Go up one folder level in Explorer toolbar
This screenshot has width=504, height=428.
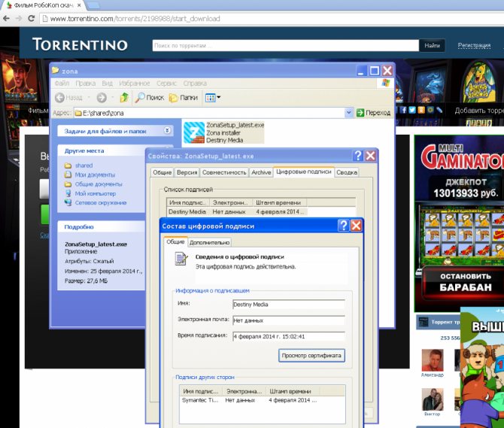coord(124,97)
